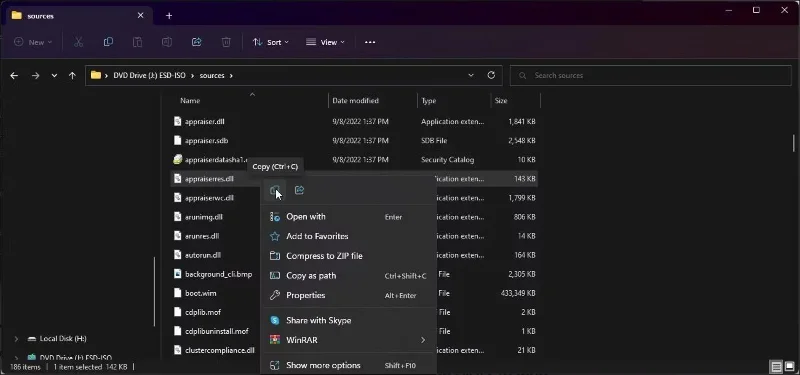Screen dimensions: 800x375
Task: Click the Copy icon in the toolbar
Action: point(108,42)
